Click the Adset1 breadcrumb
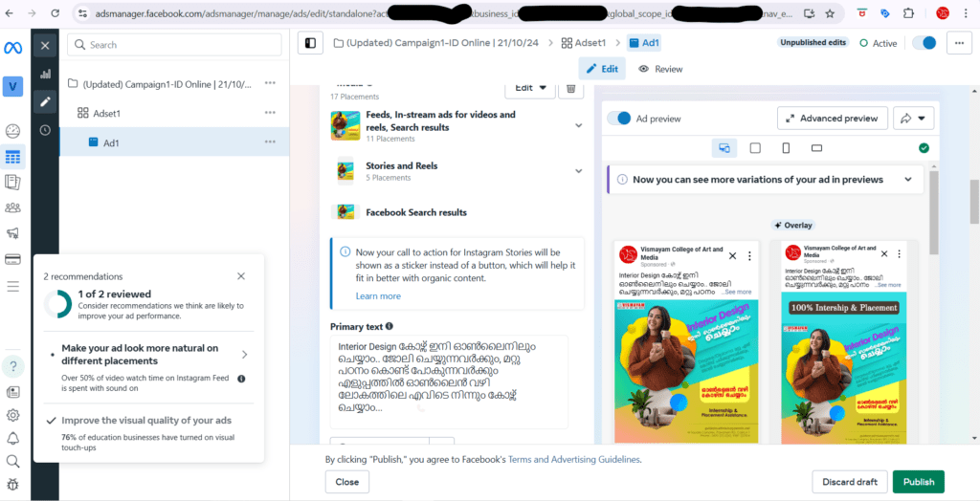Screen dimensions: 980x501 [584, 43]
